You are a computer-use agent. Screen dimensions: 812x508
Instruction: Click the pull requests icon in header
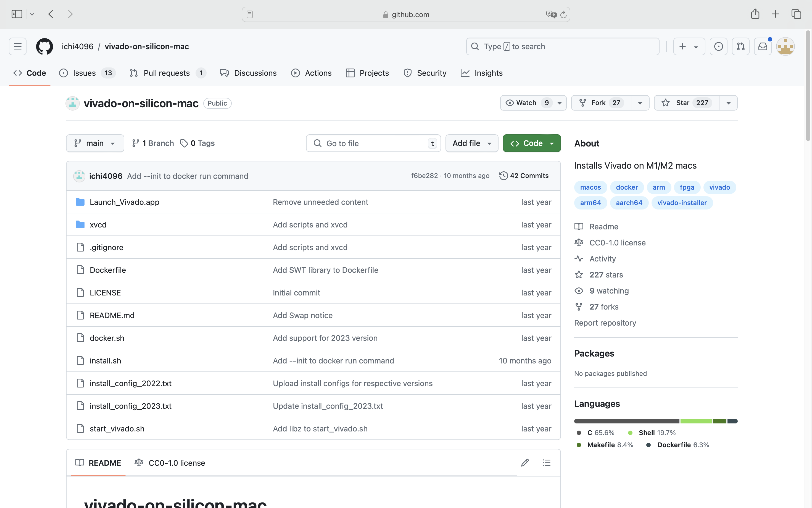pos(740,46)
